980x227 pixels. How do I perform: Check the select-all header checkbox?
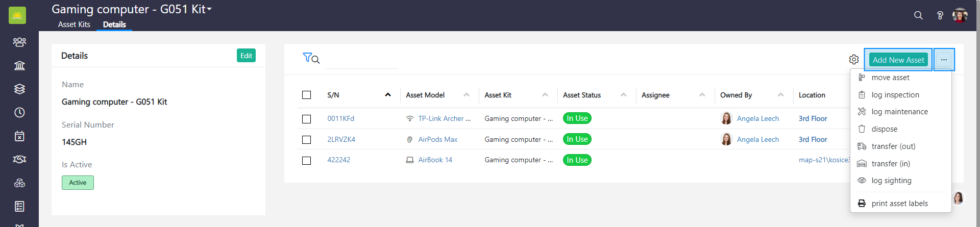306,95
